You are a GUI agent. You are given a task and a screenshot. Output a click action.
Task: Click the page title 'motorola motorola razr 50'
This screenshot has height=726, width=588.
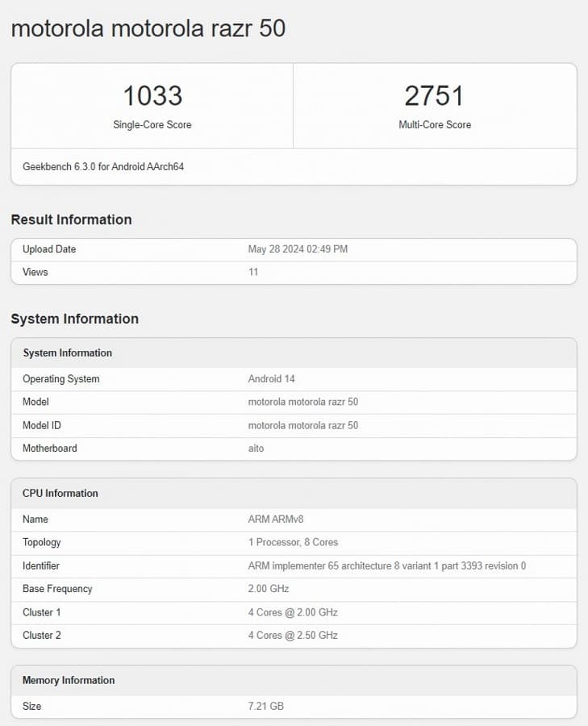[x=148, y=29]
